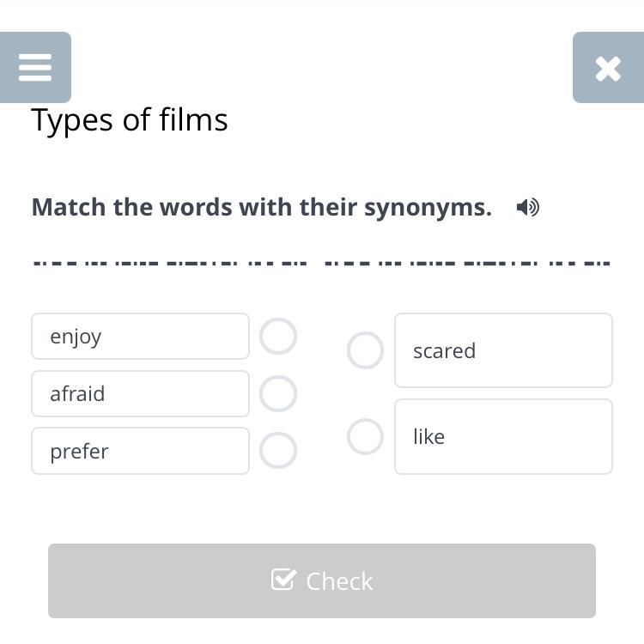
Task: Select the circle next to "prefer"
Action: pyautogui.click(x=278, y=450)
